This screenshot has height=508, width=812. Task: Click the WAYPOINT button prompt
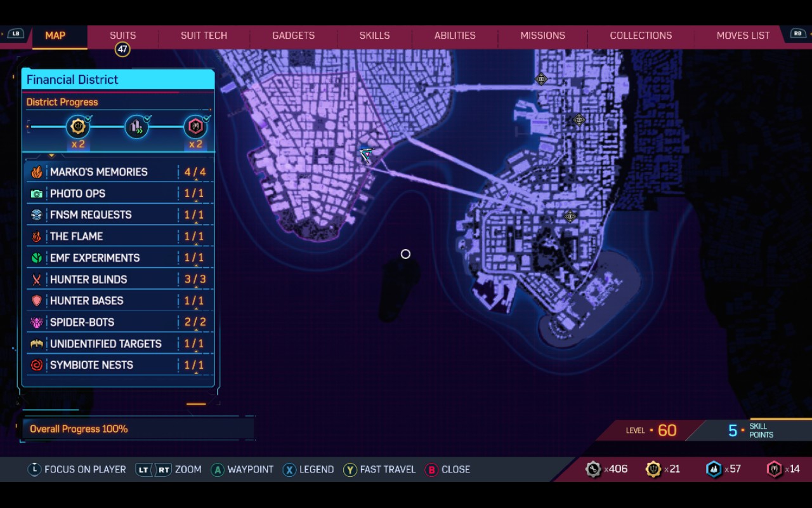(242, 469)
